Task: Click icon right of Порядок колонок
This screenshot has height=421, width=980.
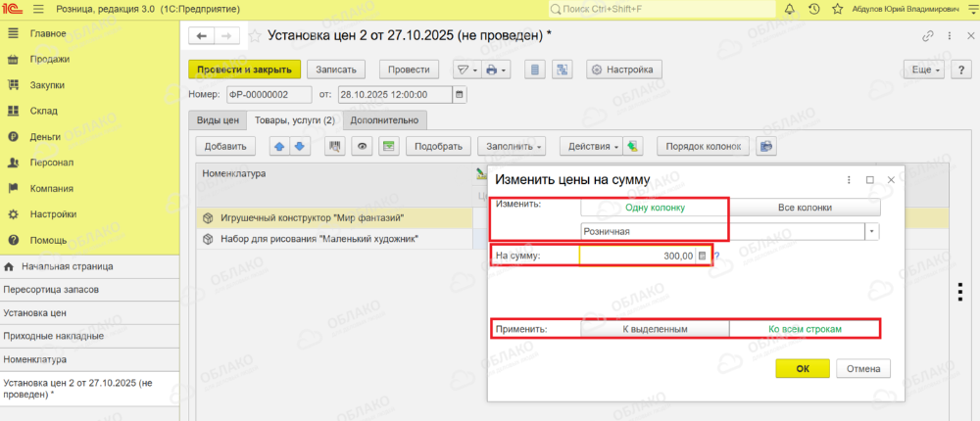Action: 766,146
